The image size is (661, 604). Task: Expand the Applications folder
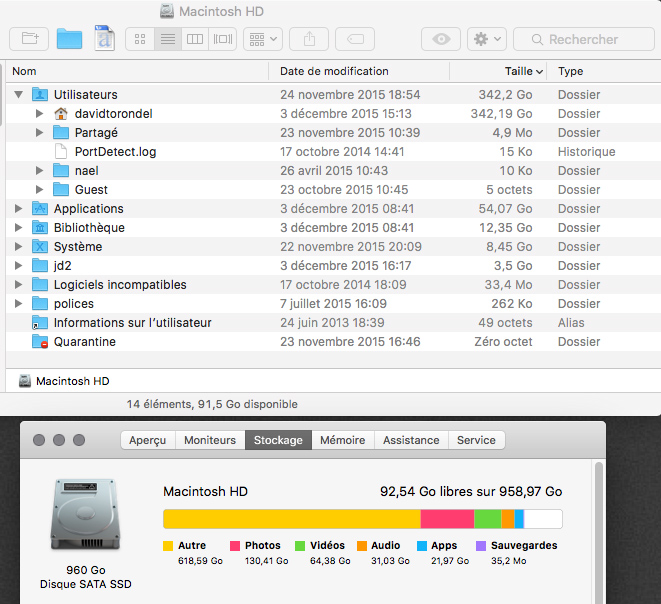pos(18,208)
